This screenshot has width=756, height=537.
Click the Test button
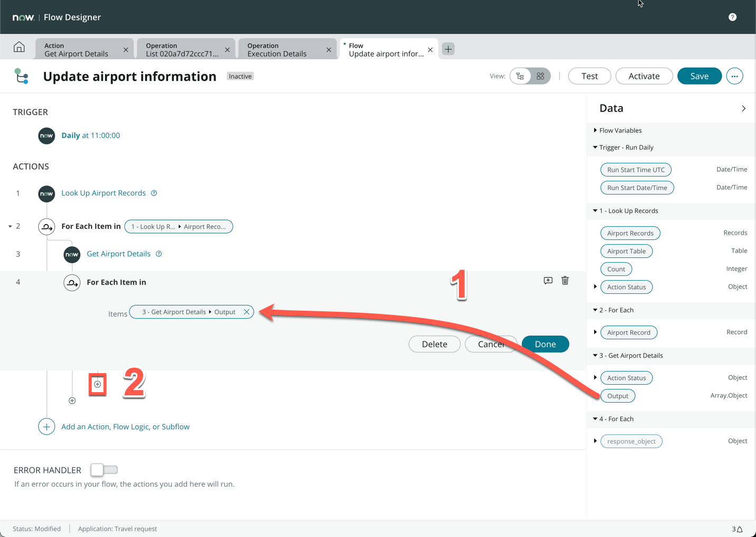pyautogui.click(x=589, y=76)
